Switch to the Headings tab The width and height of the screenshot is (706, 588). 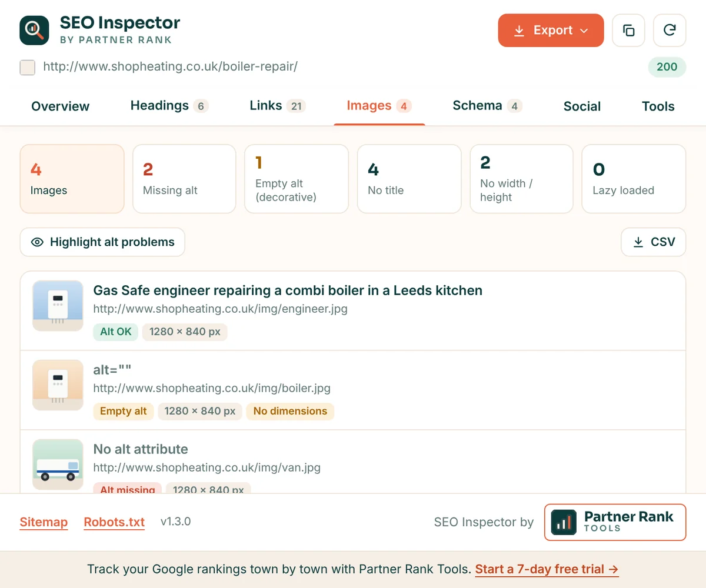click(x=169, y=106)
